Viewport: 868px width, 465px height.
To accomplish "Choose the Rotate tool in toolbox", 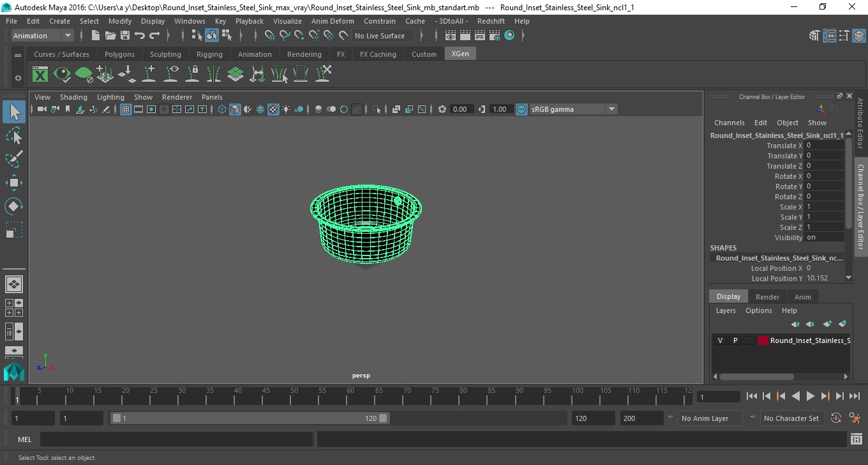I will (14, 206).
